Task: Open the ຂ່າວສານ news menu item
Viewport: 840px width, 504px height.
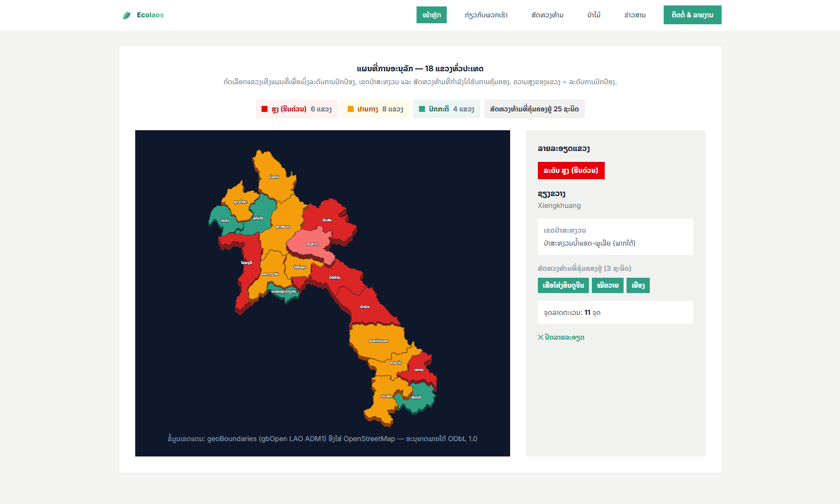Action: pyautogui.click(x=635, y=15)
